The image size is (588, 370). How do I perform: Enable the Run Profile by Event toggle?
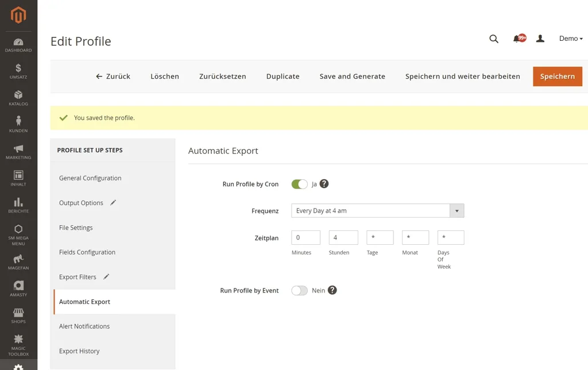point(299,291)
